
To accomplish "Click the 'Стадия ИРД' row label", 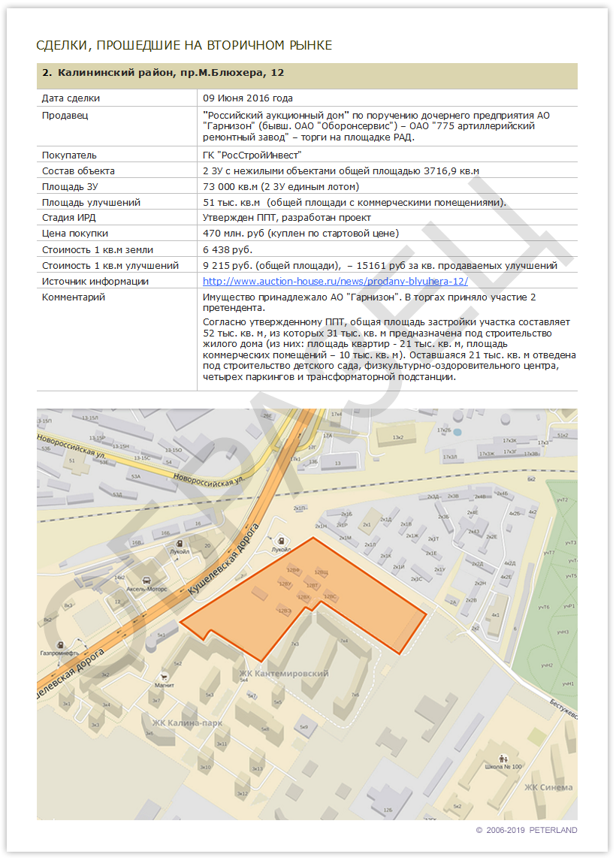I will coord(68,218).
